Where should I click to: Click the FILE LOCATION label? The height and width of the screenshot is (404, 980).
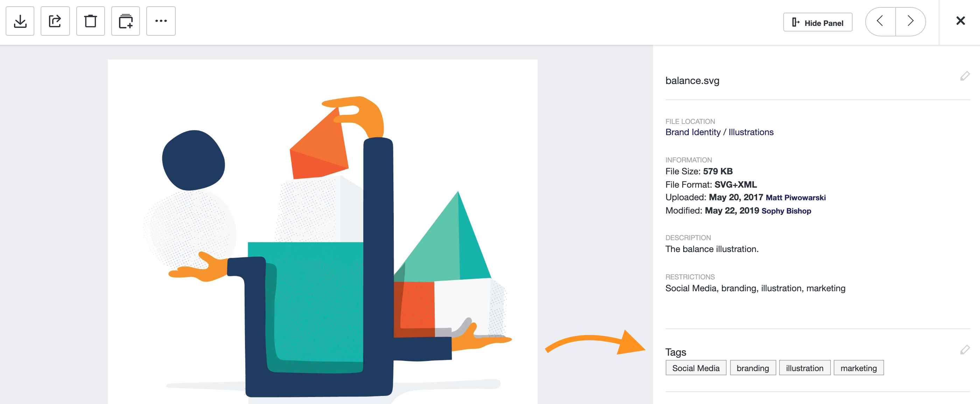pyautogui.click(x=690, y=121)
